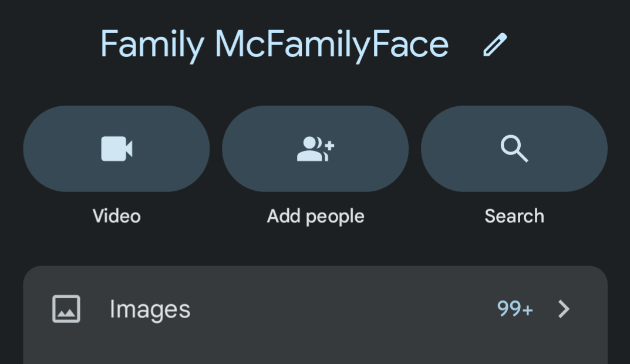The width and height of the screenshot is (630, 364).
Task: Tap the magnifying glass search icon
Action: pyautogui.click(x=514, y=149)
